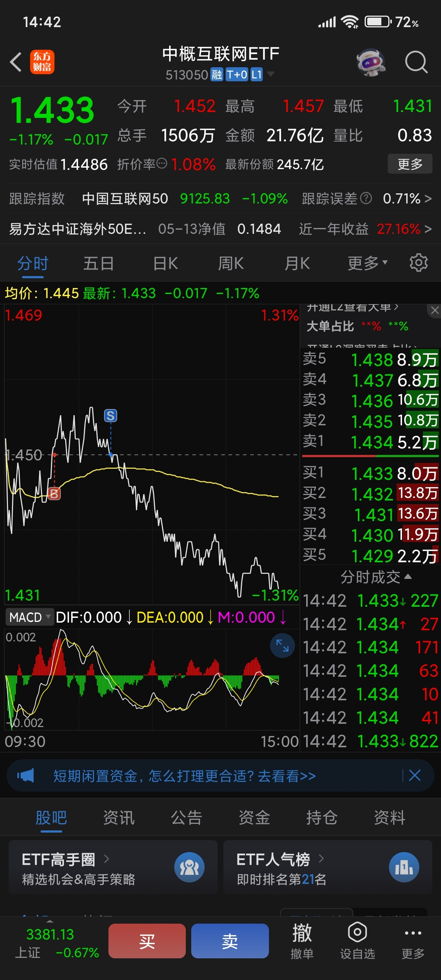Tap the L1 level badge
This screenshot has height=980, width=441.
coord(256,74)
